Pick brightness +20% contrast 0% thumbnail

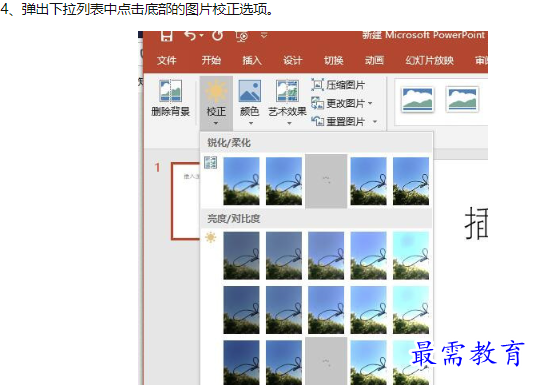pos(368,362)
